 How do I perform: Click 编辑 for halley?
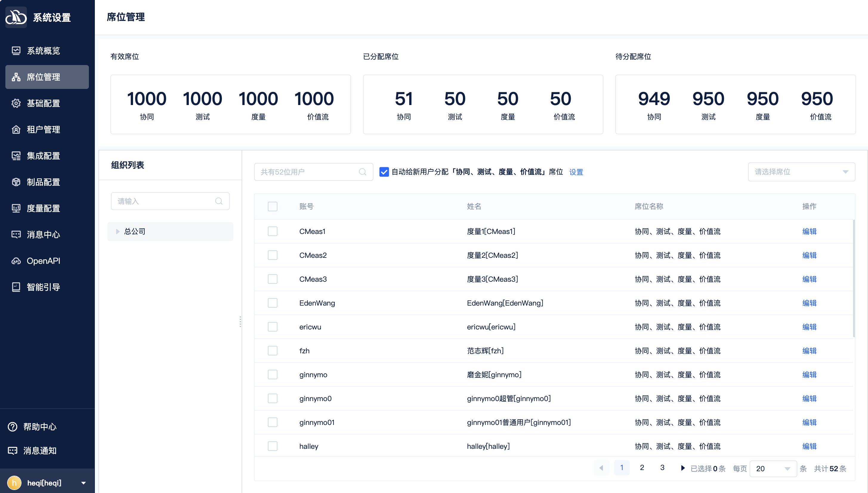[x=809, y=446]
